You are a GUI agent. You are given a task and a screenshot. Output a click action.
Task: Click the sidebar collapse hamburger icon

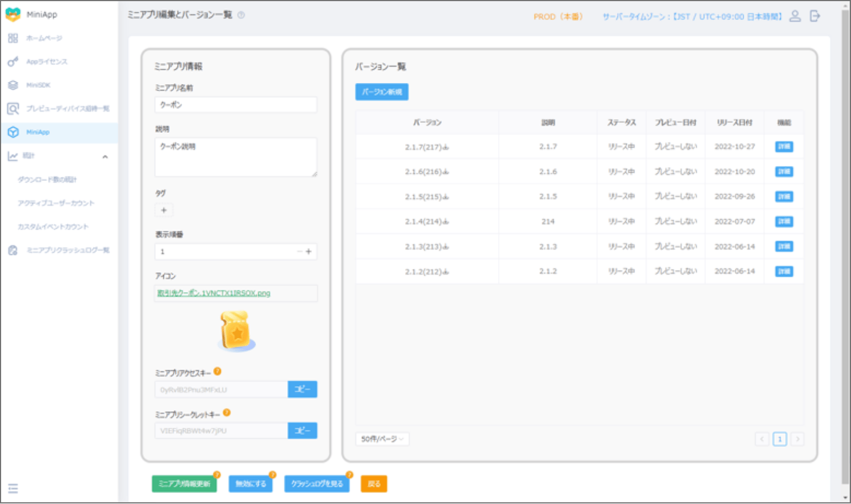tap(13, 488)
